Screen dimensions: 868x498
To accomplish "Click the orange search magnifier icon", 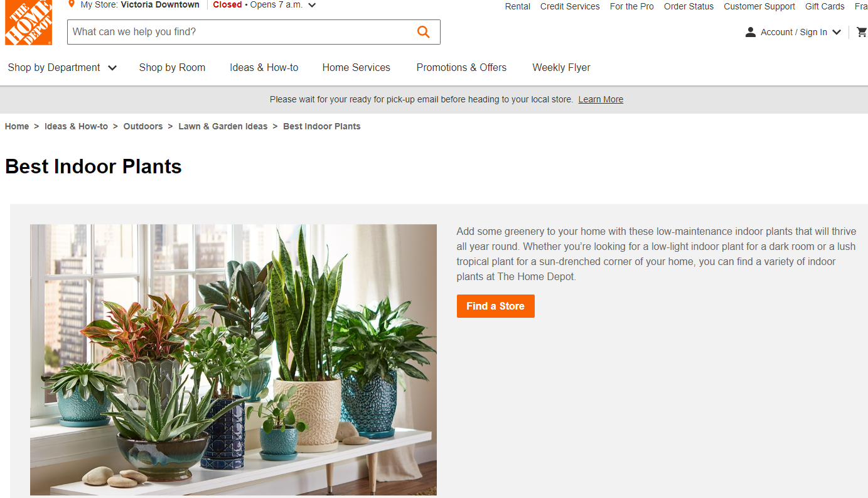I will coord(424,32).
